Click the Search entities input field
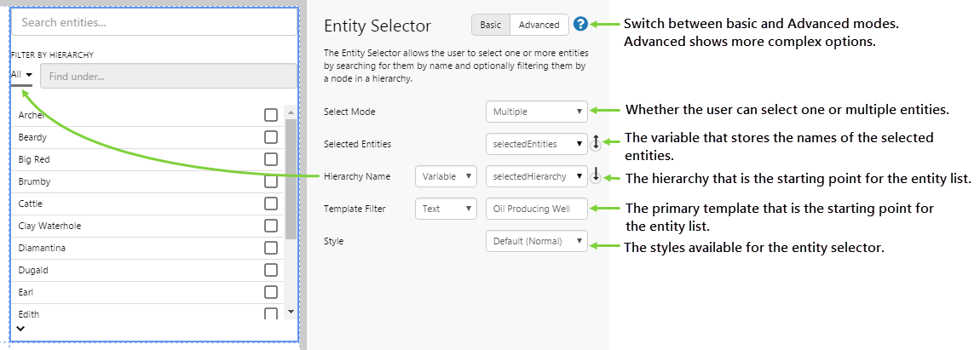Image resolution: width=980 pixels, height=350 pixels. pyautogui.click(x=154, y=22)
